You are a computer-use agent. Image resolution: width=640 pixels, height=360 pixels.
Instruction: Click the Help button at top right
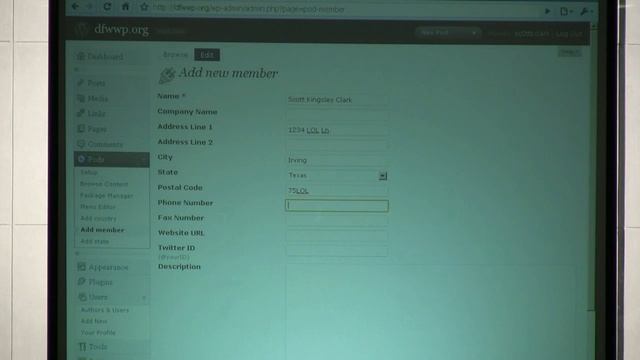pos(570,52)
